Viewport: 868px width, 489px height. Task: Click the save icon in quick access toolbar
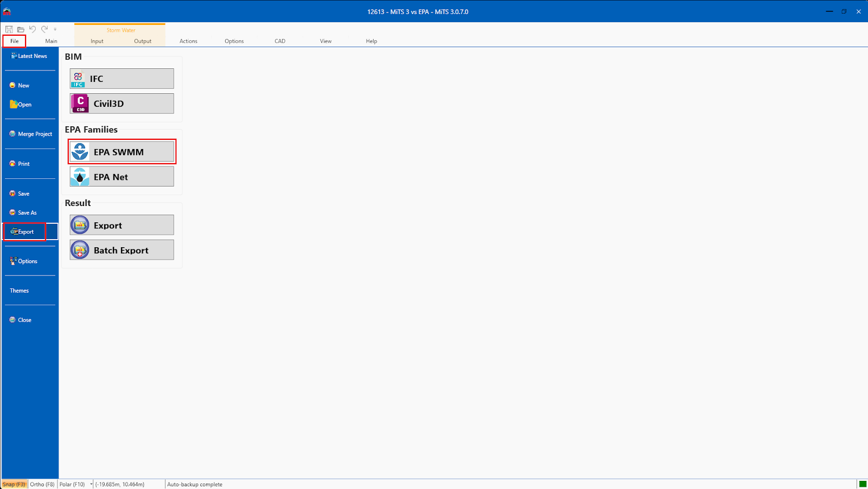pyautogui.click(x=9, y=29)
